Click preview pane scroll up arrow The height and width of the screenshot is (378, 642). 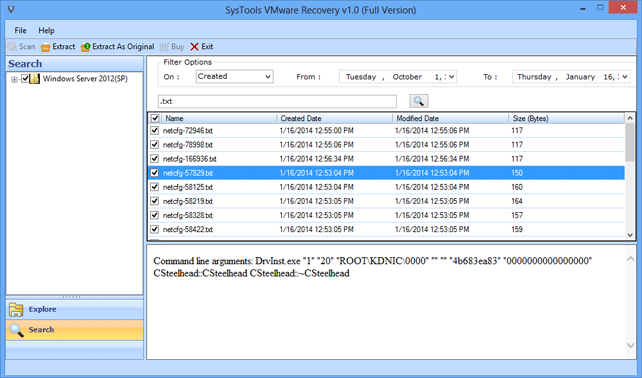click(631, 258)
